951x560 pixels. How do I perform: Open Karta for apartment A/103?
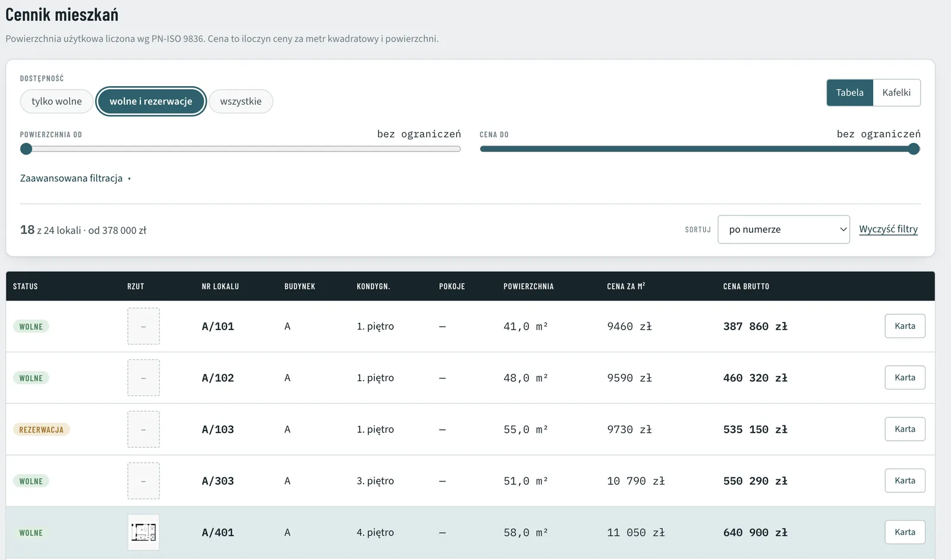click(905, 429)
